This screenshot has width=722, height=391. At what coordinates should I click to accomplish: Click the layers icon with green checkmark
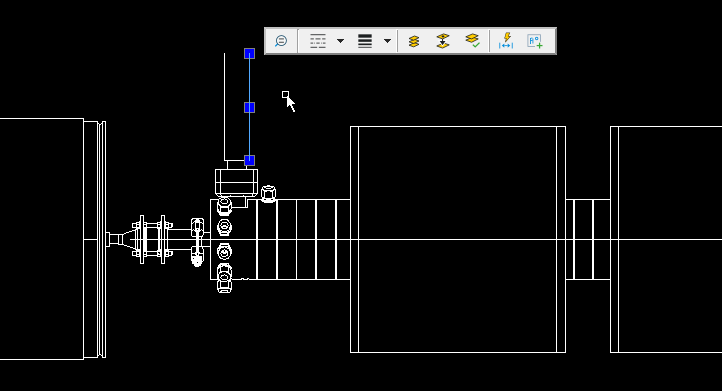472,41
